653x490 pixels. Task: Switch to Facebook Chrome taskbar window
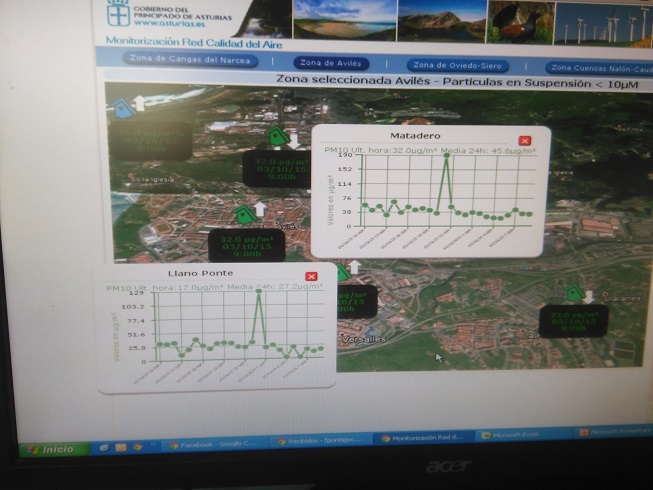[213, 443]
